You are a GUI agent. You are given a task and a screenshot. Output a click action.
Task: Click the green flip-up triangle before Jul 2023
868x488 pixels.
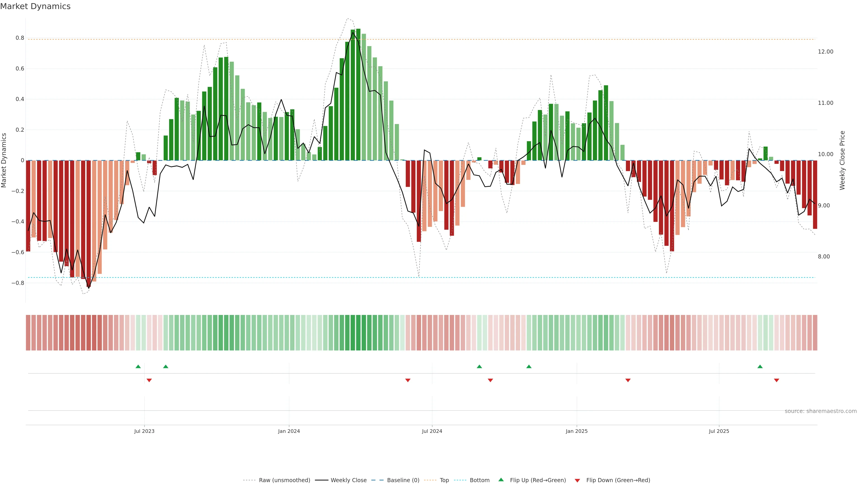coord(138,366)
